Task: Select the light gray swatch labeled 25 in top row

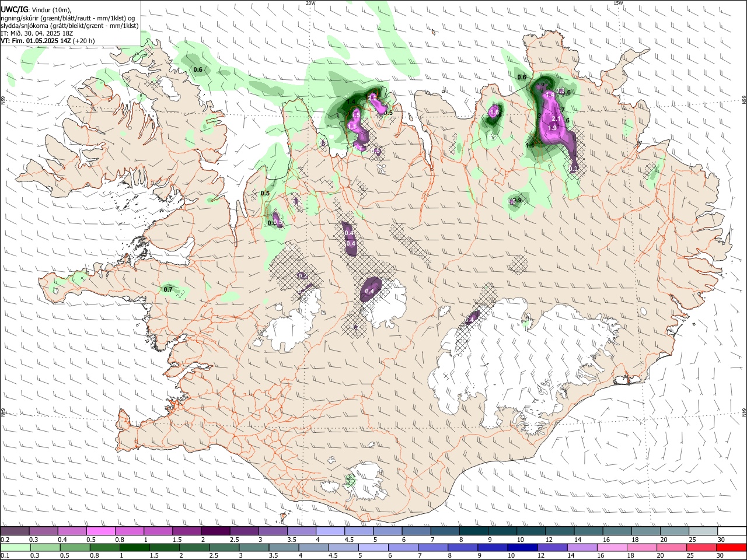Action: click(x=703, y=531)
